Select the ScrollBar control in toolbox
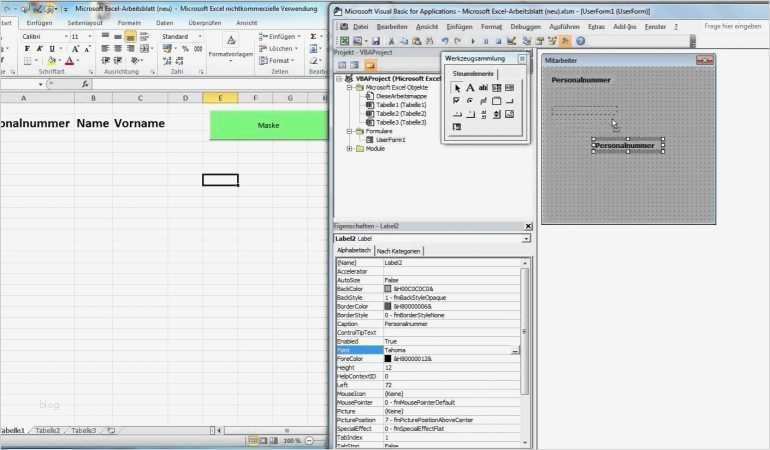The image size is (770, 450). (483, 114)
